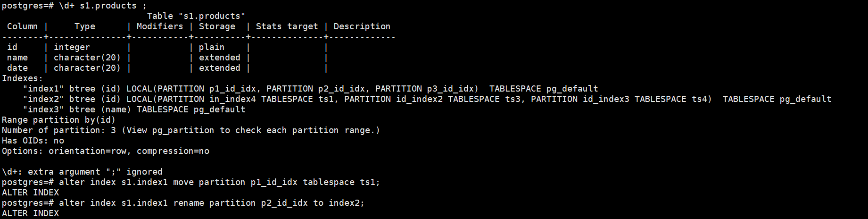Image resolution: width=868 pixels, height=219 pixels.
Task: Click the last ALTER INDEX output
Action: point(30,213)
